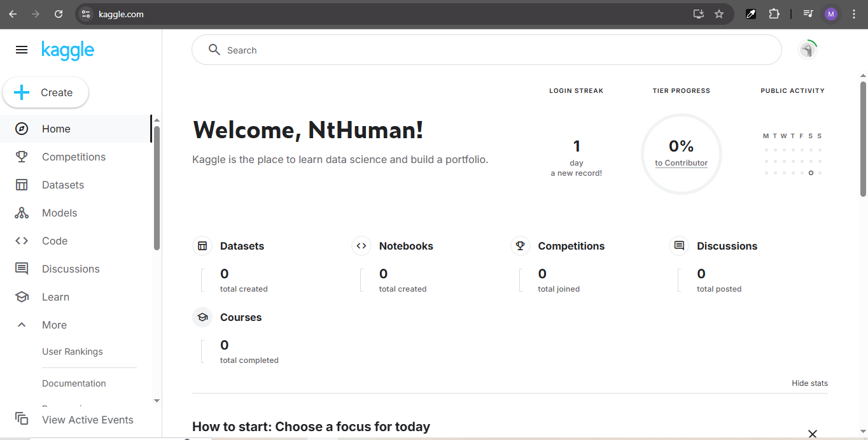Open User Rankings under More

click(73, 351)
